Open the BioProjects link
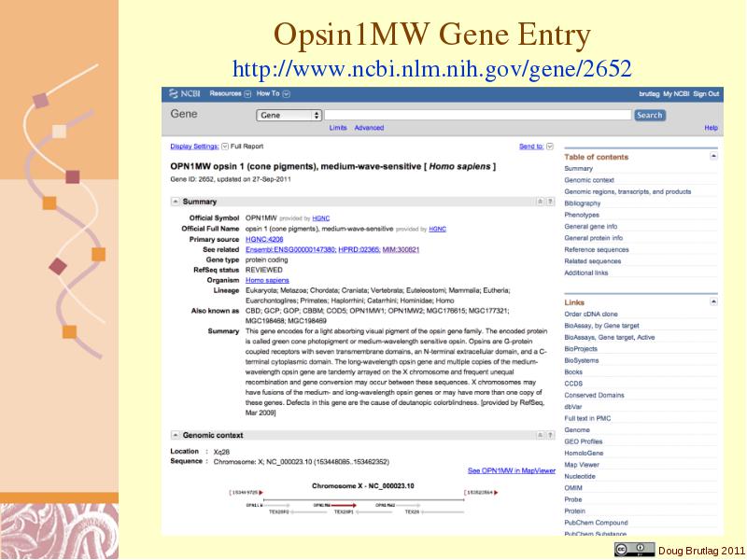Image resolution: width=747 pixels, height=560 pixels. [580, 349]
